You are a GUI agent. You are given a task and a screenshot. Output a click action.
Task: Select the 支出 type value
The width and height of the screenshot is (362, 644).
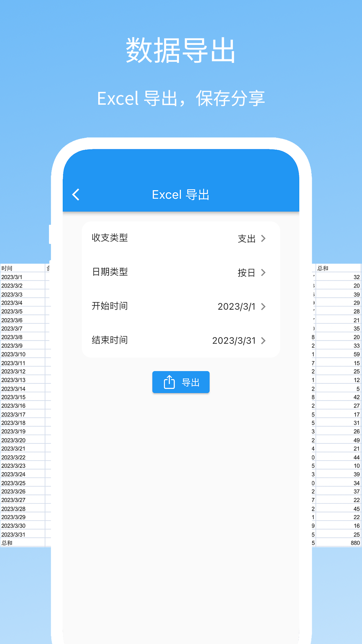(x=246, y=238)
